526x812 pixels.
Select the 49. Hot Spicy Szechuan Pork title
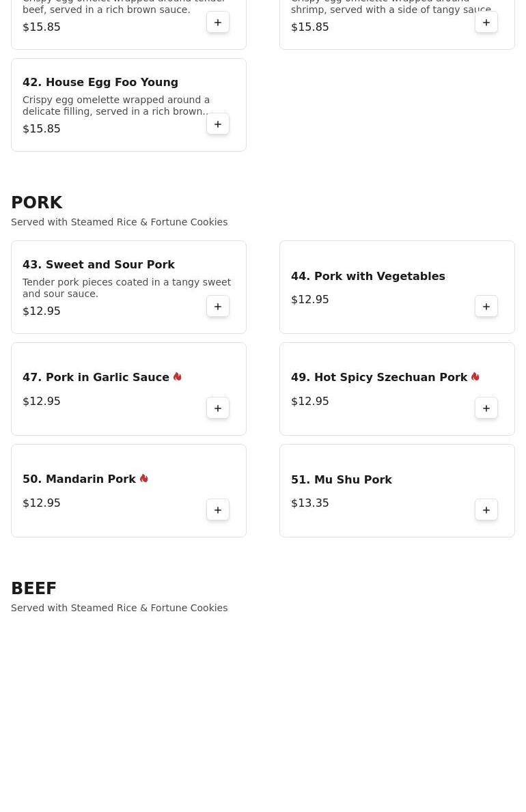point(379,377)
